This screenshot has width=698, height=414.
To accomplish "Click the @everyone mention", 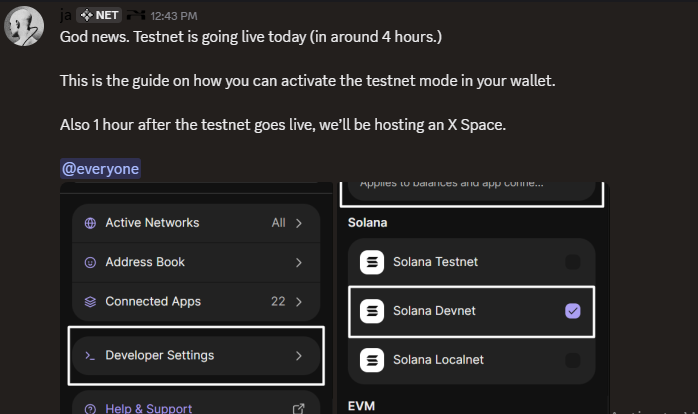I will click(x=101, y=169).
